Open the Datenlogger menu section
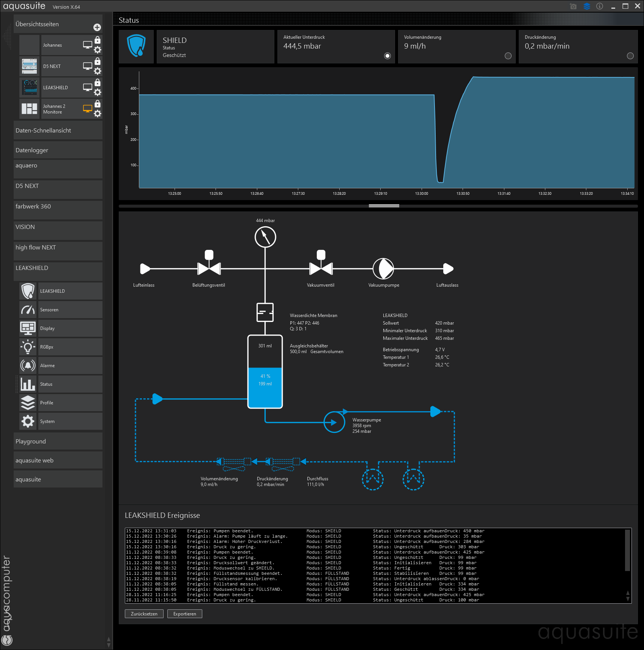Image resolution: width=644 pixels, height=650 pixels. pos(58,150)
